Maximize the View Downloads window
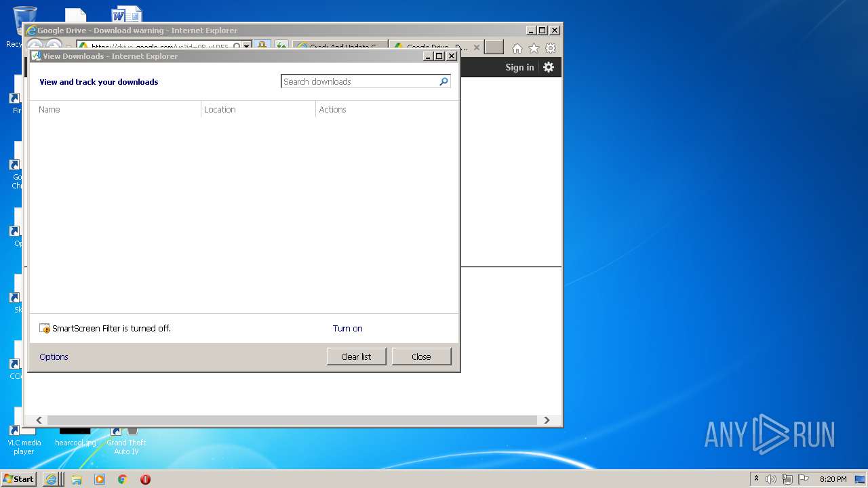The image size is (868, 488). coord(439,56)
